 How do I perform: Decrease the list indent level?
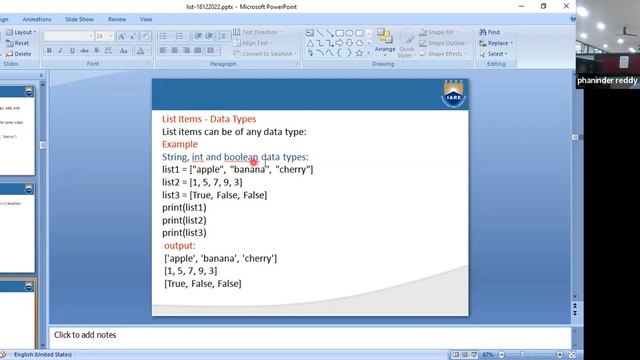click(198, 36)
